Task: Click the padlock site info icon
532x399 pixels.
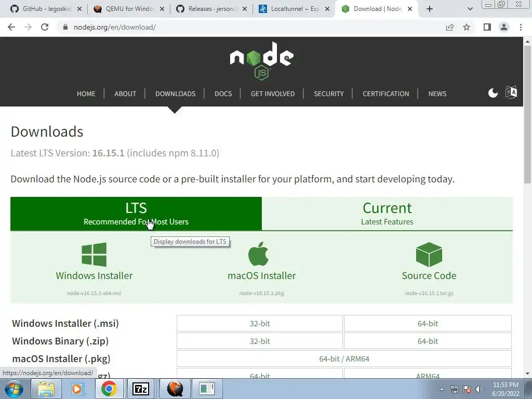Action: (x=65, y=27)
